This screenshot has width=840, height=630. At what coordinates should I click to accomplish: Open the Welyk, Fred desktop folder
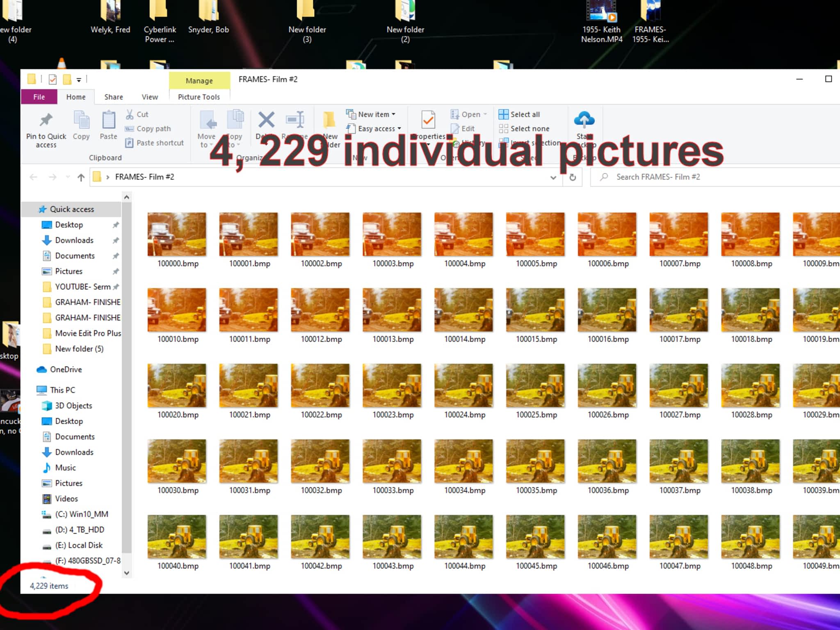pos(110,17)
